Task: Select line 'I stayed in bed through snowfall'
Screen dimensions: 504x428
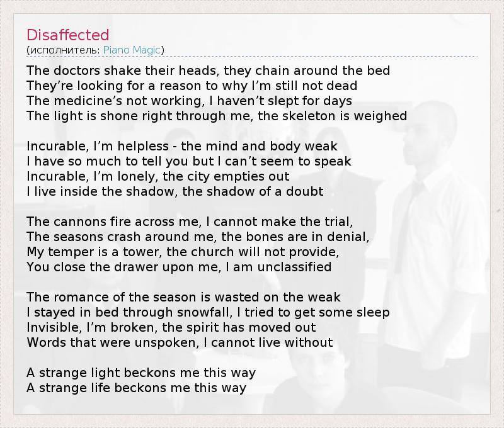Action: [x=208, y=312]
